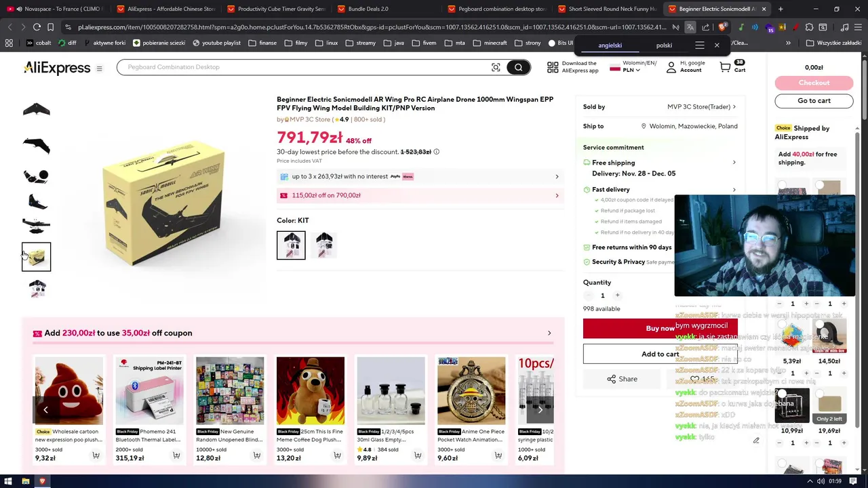Open the shopping cart icon
Screen dimensions: 868x488
(726, 66)
